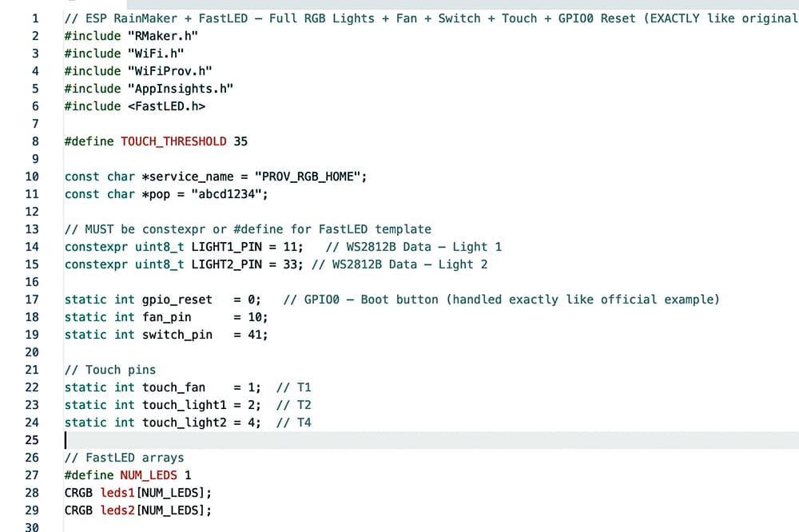799x532 pixels.
Task: Click the leds2 array name
Action: click(117, 510)
